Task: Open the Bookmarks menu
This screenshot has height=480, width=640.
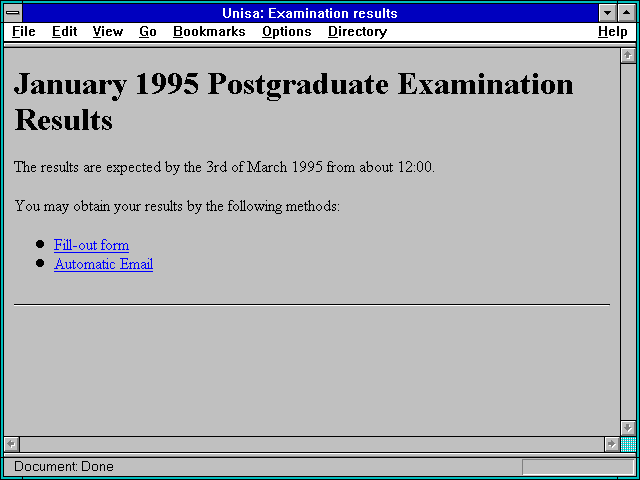Action: [x=209, y=31]
